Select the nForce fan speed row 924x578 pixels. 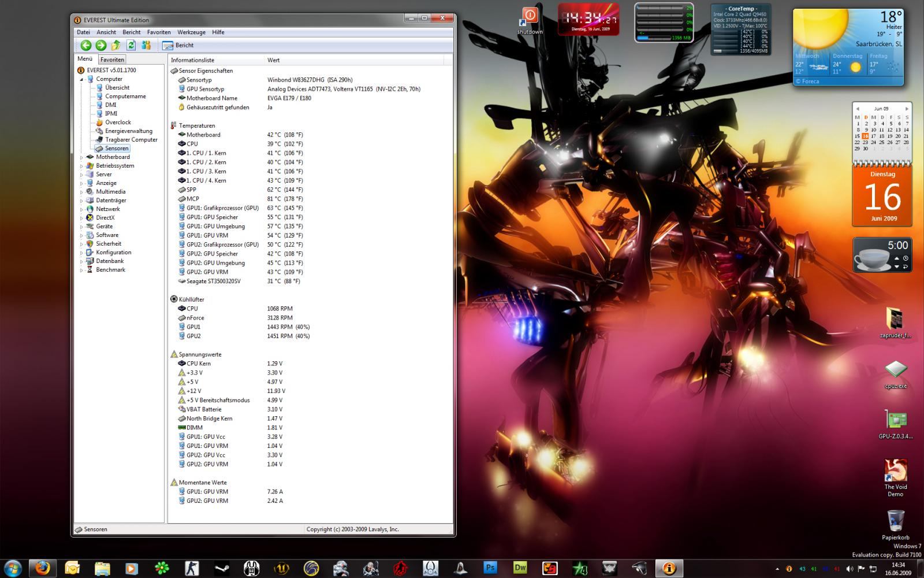pos(310,318)
